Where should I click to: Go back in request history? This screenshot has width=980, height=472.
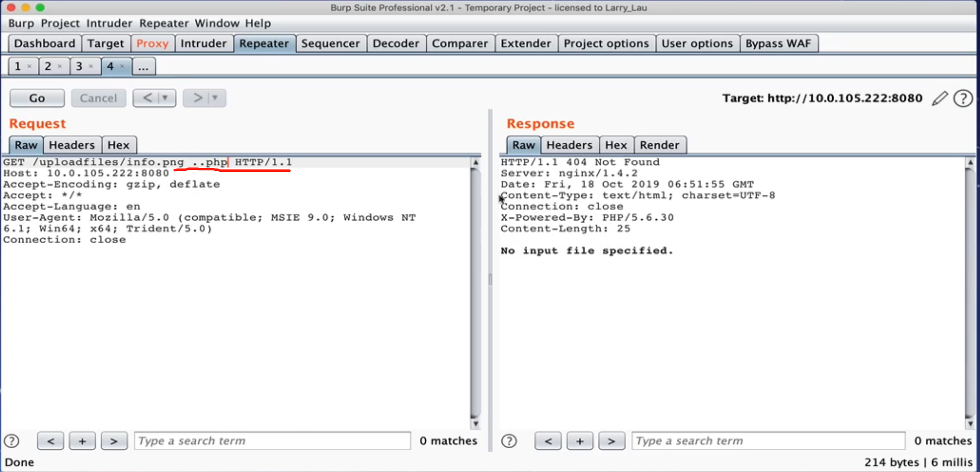(147, 98)
